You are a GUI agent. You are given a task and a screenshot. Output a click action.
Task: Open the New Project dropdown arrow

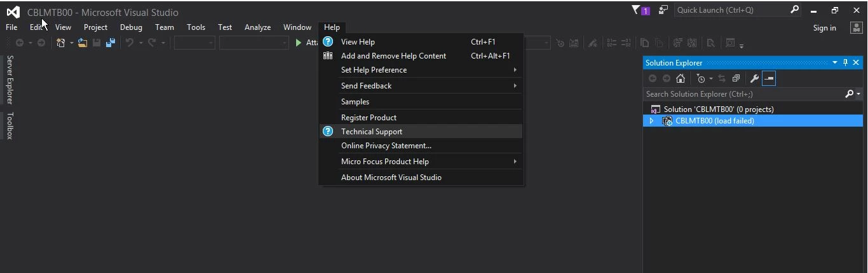tap(71, 43)
